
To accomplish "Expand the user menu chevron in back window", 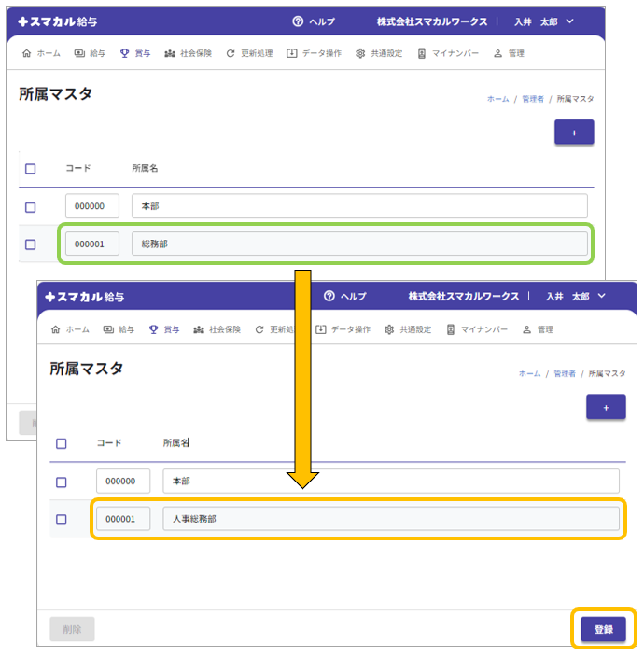I will click(x=569, y=21).
